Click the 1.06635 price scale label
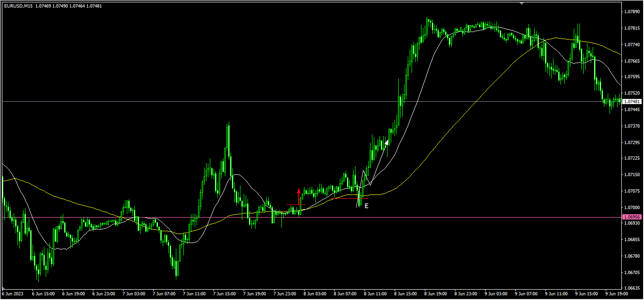The width and height of the screenshot is (644, 300). (632, 288)
